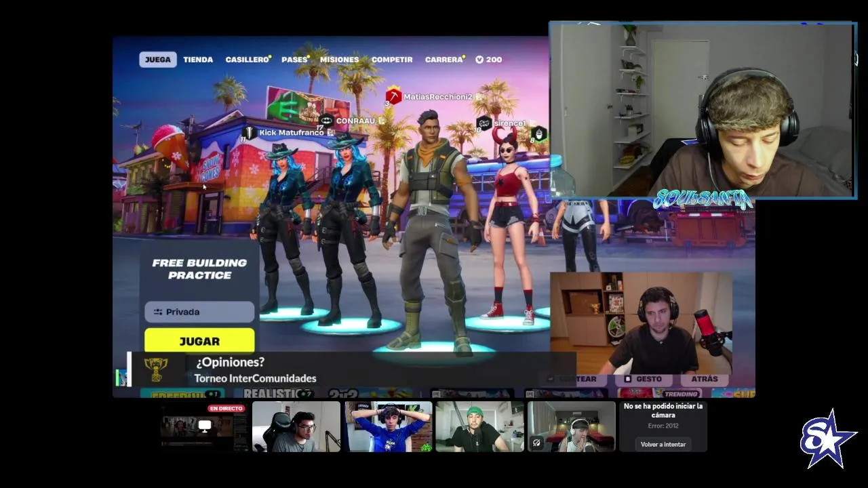868x488 pixels.
Task: Click the Error: 2012 text
Action: 663,426
